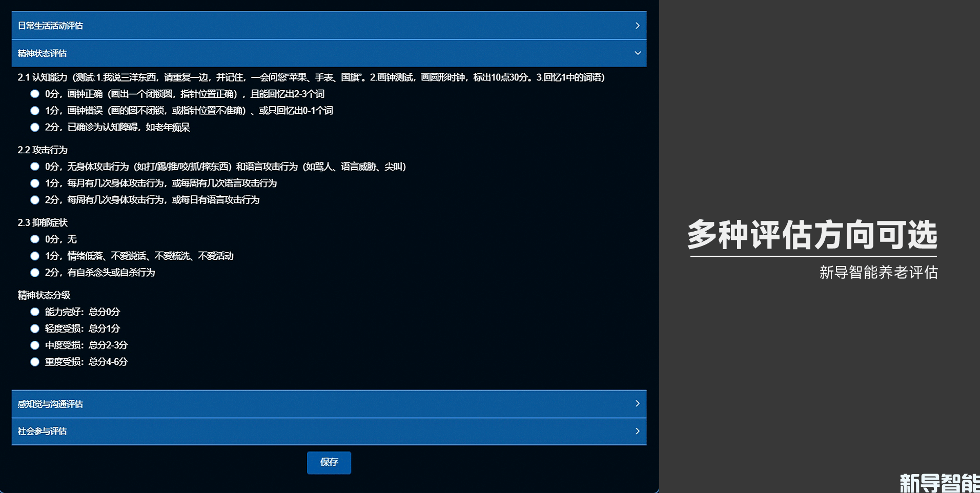Collapse the 精神状态评估 section chevron
The height and width of the screenshot is (493, 980).
[637, 53]
